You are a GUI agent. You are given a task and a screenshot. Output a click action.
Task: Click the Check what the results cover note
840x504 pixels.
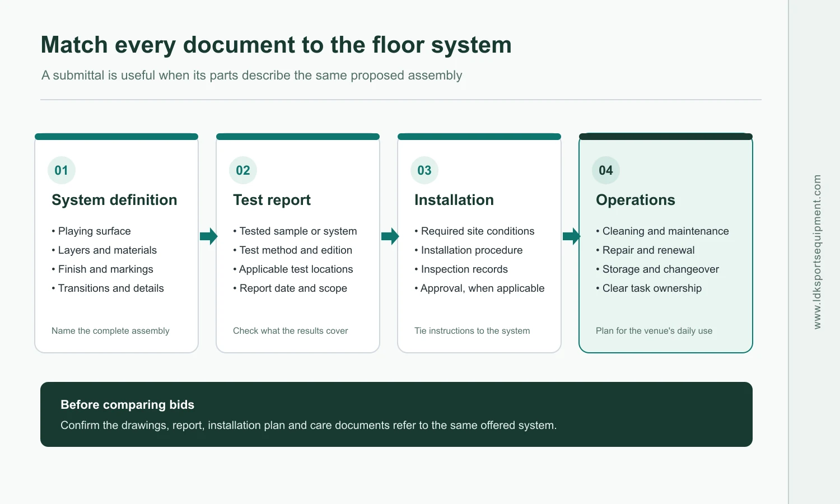click(291, 331)
